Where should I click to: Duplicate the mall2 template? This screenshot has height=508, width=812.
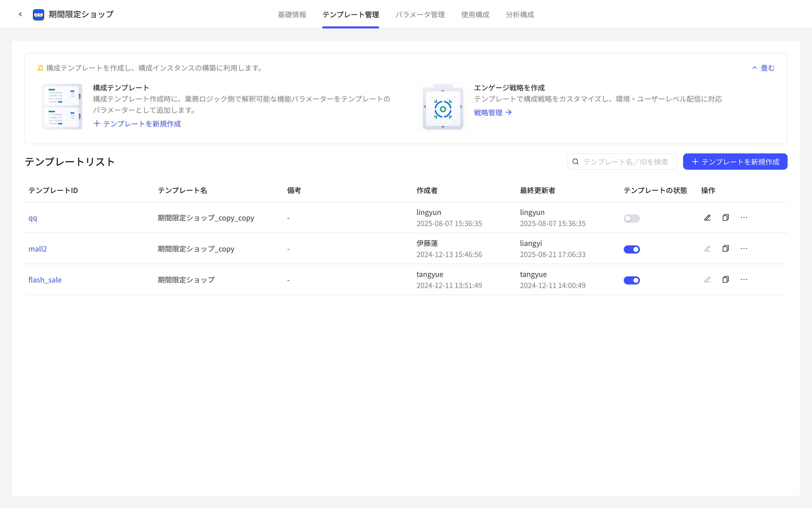pyautogui.click(x=725, y=249)
